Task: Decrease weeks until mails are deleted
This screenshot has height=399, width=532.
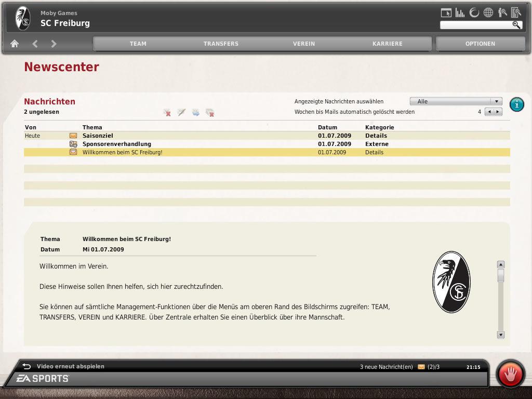Action: click(x=489, y=112)
